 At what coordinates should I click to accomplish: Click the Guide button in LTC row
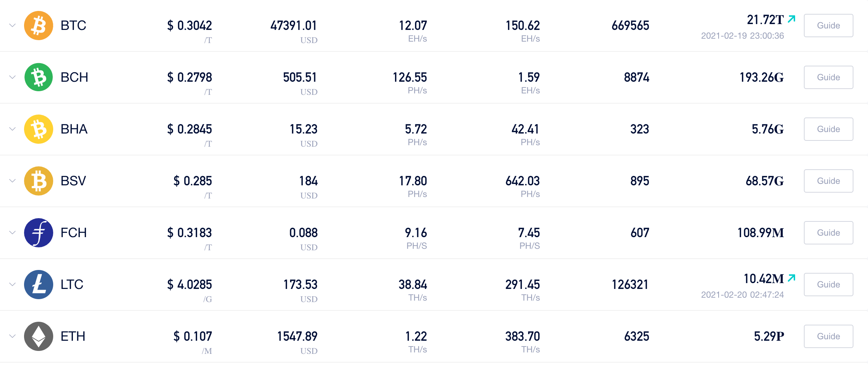pos(828,285)
